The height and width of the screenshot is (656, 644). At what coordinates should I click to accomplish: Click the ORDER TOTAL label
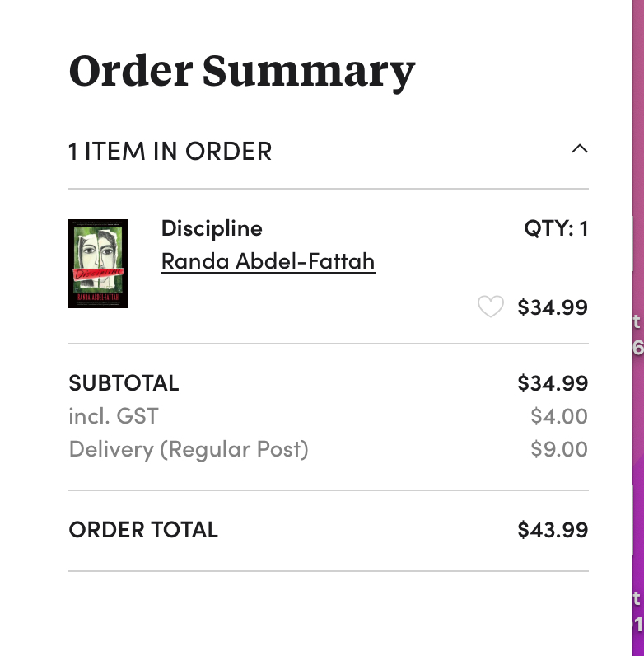[x=143, y=530]
